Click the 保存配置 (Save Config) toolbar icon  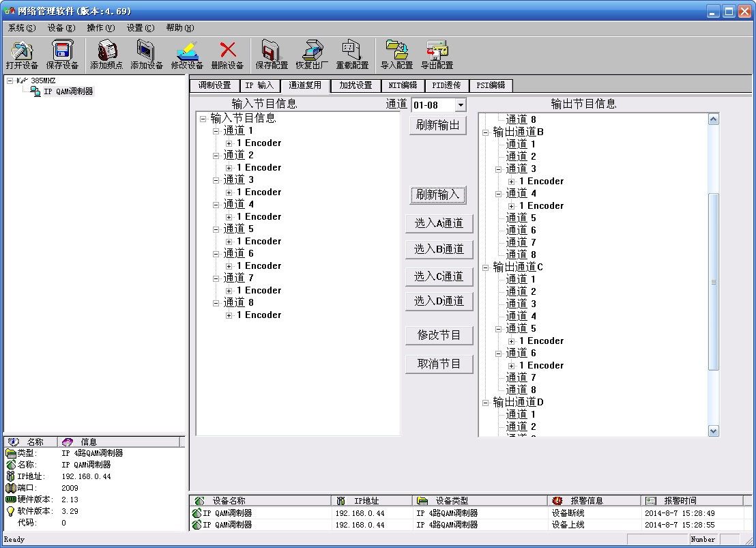tap(272, 52)
